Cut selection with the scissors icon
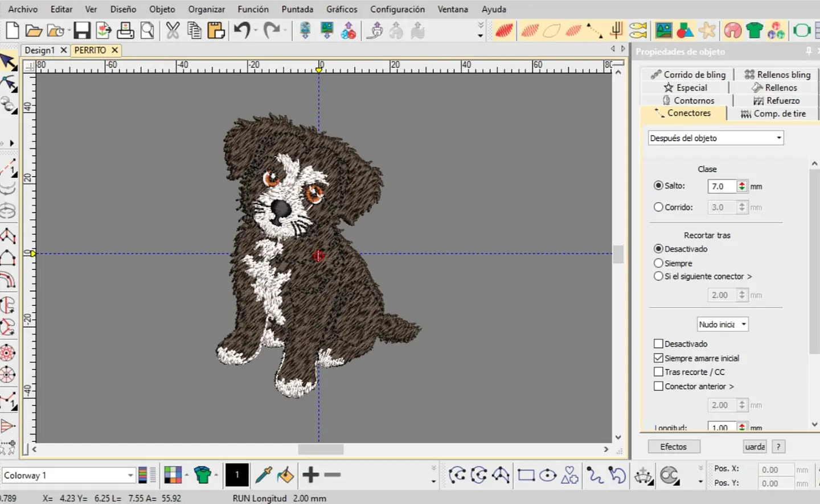 click(x=173, y=30)
